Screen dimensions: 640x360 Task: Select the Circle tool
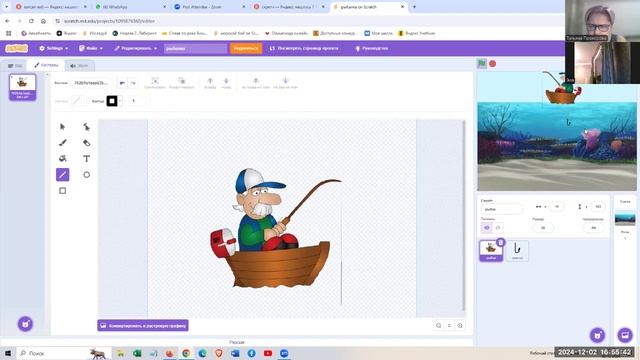tap(87, 175)
